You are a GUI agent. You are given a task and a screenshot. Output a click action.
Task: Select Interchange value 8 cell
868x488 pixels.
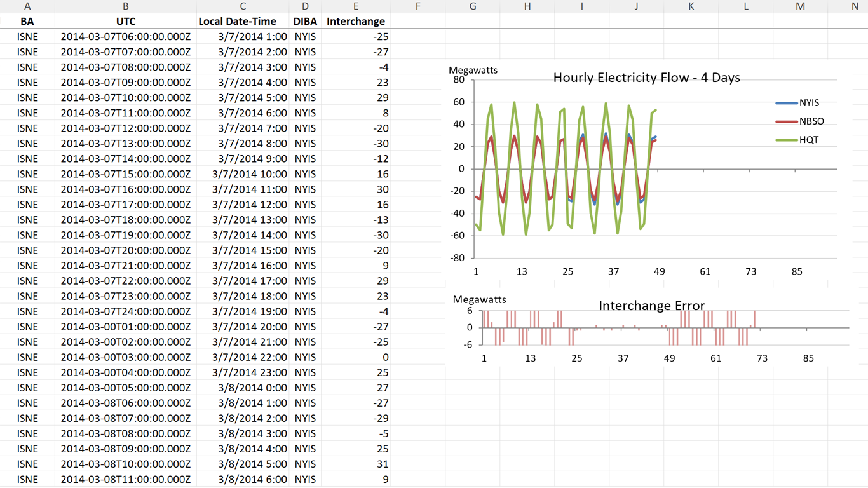(x=356, y=112)
